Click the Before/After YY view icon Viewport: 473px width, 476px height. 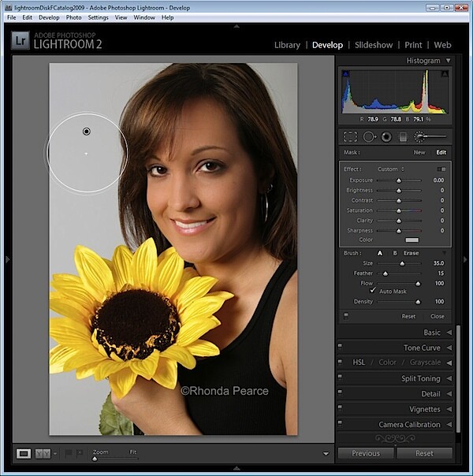(43, 454)
